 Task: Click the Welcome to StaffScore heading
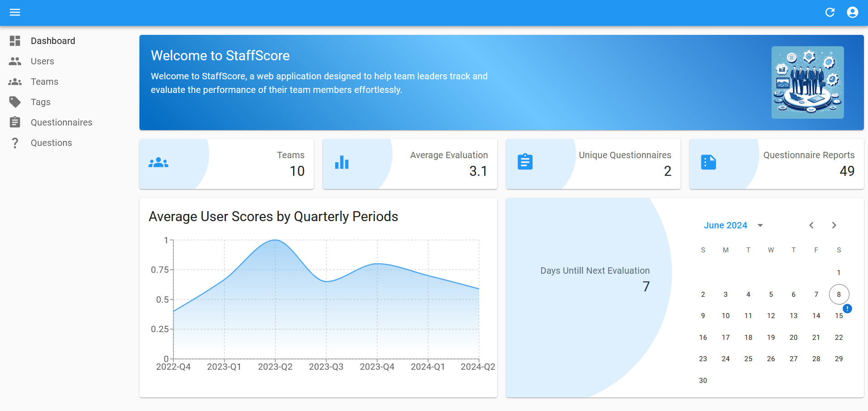point(221,56)
